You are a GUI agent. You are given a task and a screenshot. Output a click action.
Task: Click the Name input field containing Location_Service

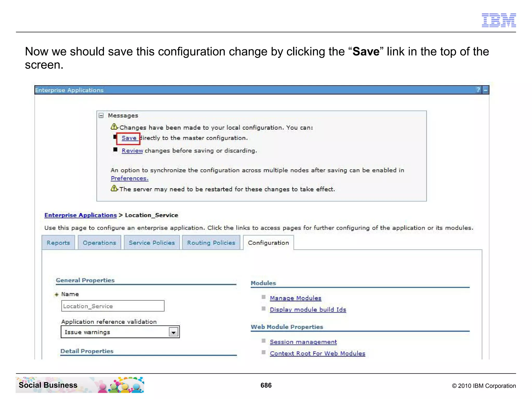pos(113,306)
